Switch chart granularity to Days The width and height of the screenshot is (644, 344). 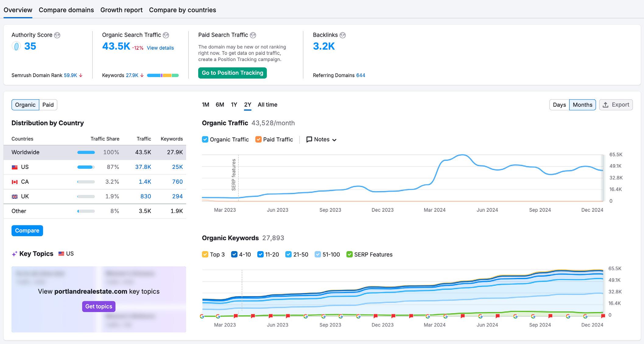(x=559, y=105)
